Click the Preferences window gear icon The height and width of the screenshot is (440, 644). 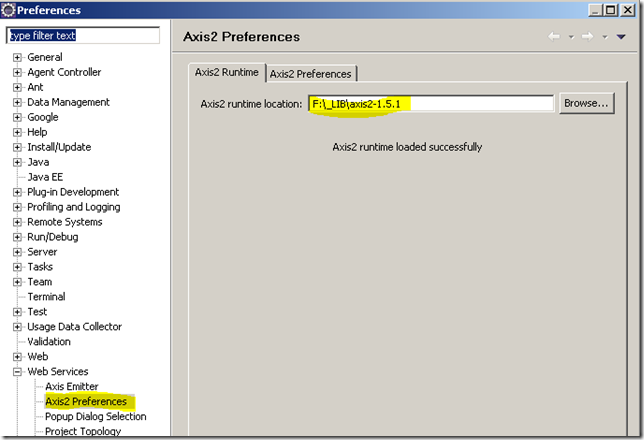click(8, 10)
